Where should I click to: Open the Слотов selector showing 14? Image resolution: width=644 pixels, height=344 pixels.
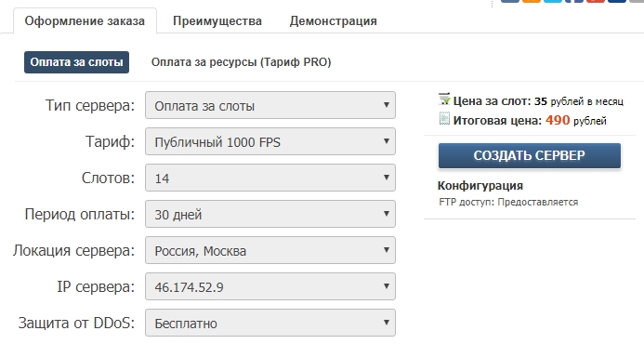point(270,178)
